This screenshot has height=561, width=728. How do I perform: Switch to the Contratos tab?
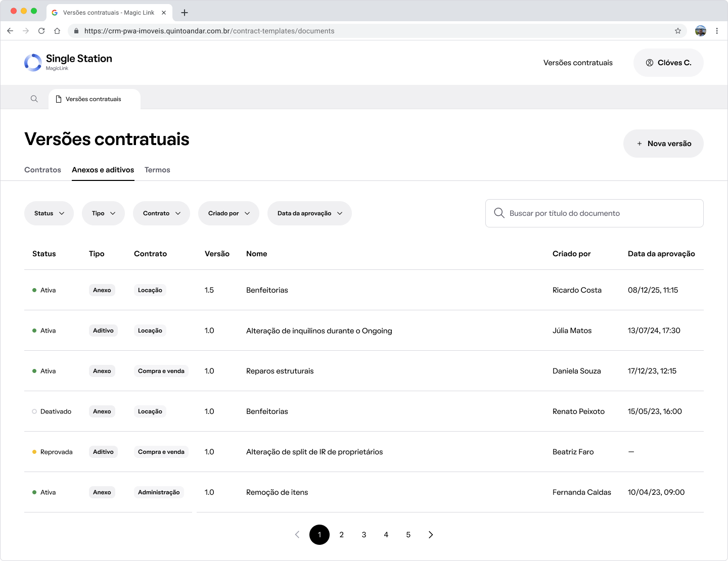tap(42, 170)
